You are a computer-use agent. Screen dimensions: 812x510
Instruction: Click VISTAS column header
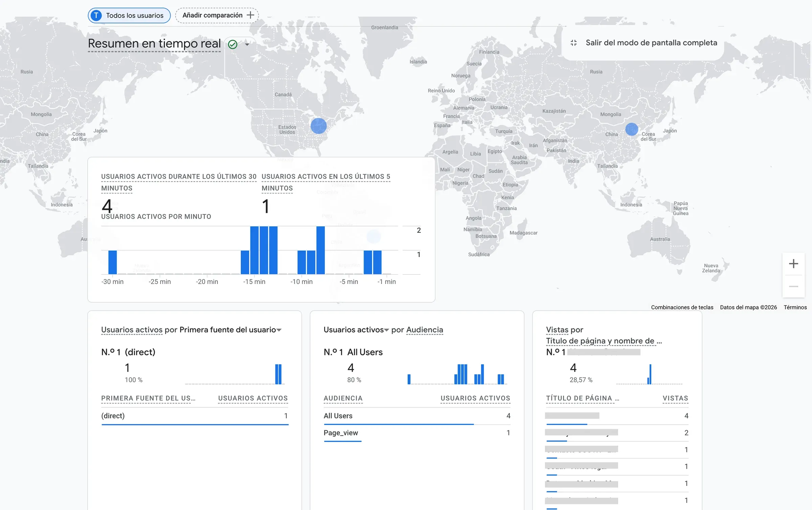click(675, 398)
